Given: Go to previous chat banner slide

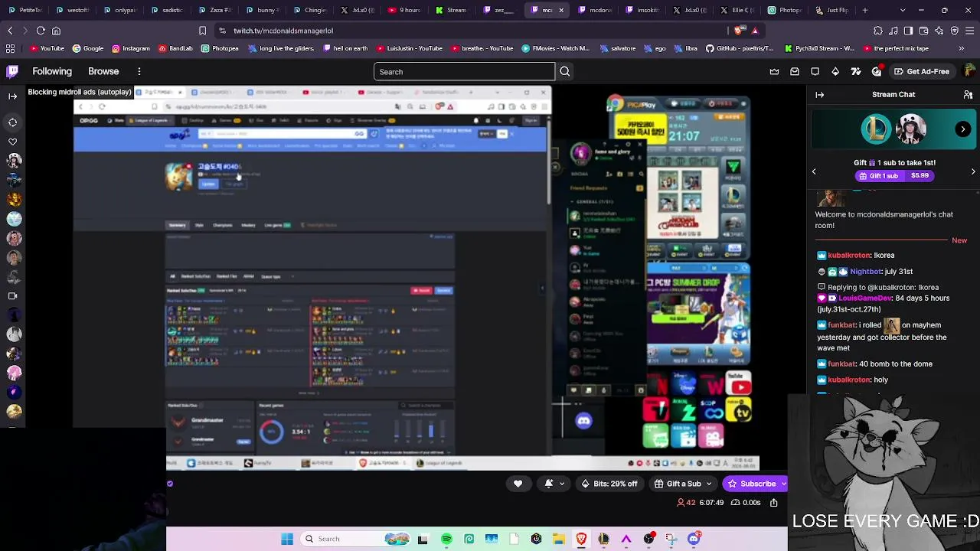Looking at the screenshot, I should 814,171.
